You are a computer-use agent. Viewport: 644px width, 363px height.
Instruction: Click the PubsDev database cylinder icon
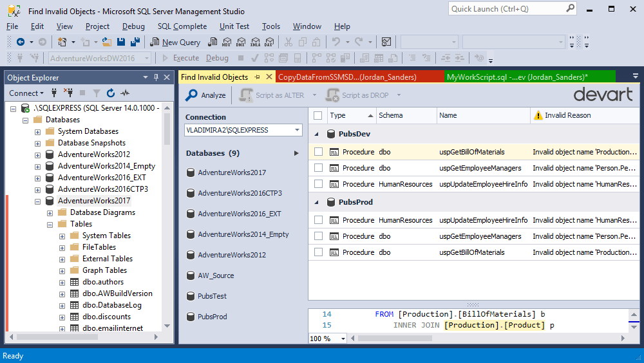coord(331,134)
